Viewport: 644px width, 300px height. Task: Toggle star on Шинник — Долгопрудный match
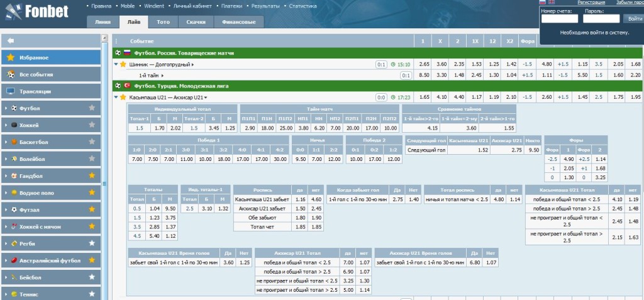(x=123, y=64)
